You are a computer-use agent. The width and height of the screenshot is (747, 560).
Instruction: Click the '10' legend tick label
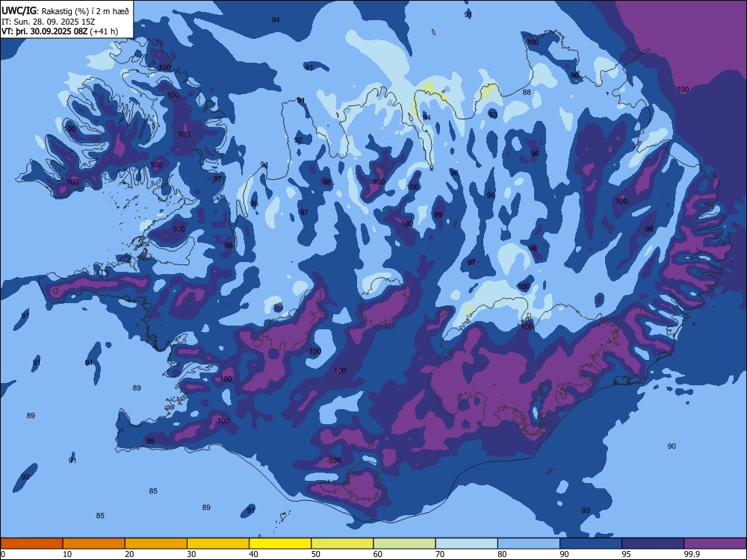(67, 554)
